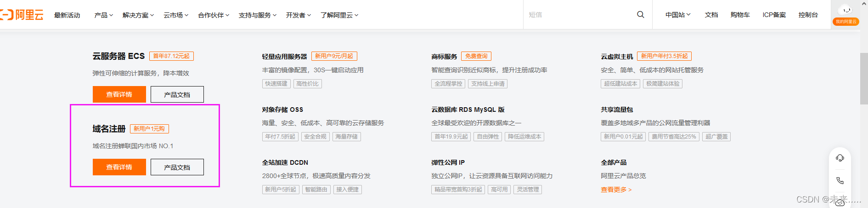This screenshot has height=208, width=868.
Task: Open the 购物车 nav link
Action: point(740,15)
